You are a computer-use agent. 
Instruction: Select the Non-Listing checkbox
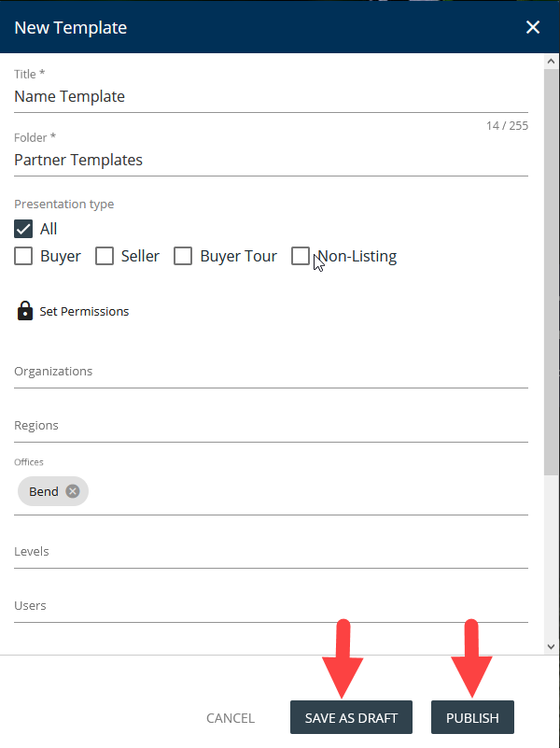tap(301, 256)
